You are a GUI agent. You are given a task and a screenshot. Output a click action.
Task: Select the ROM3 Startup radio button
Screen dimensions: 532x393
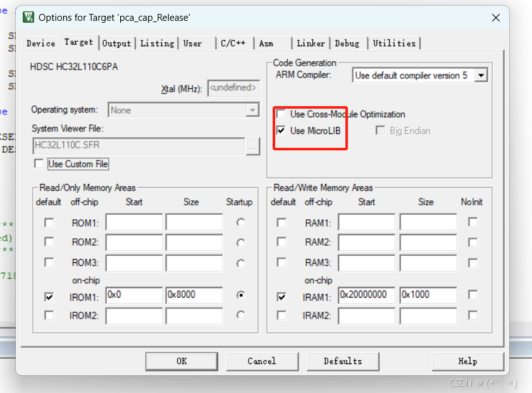point(240,263)
